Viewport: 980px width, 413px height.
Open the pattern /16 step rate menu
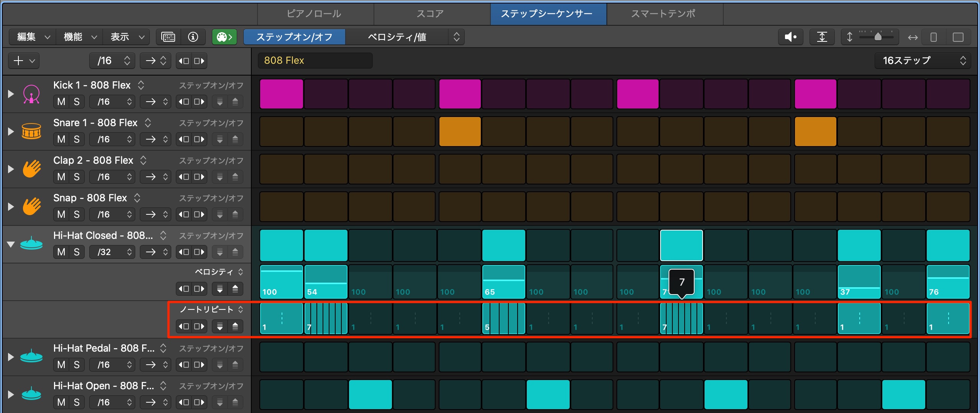tap(112, 61)
